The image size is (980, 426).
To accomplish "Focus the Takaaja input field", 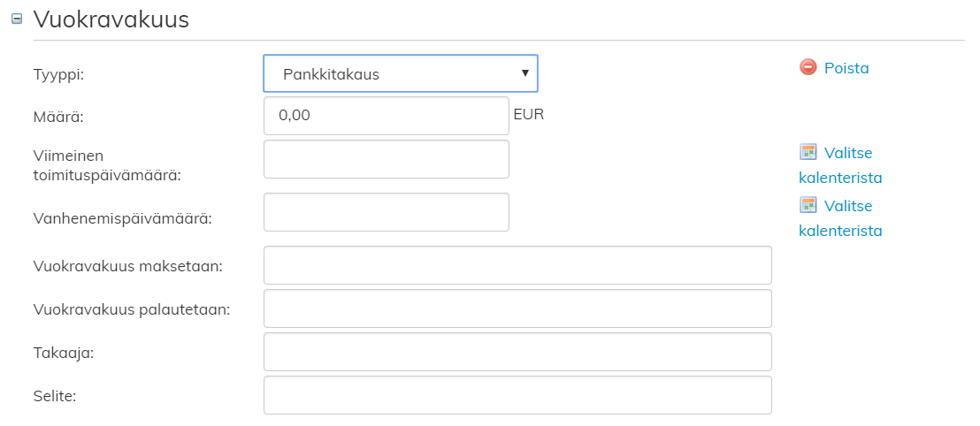I will 517,352.
